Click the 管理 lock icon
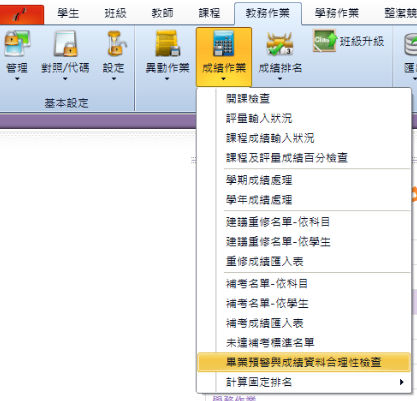This screenshot has width=417, height=401. [17, 44]
